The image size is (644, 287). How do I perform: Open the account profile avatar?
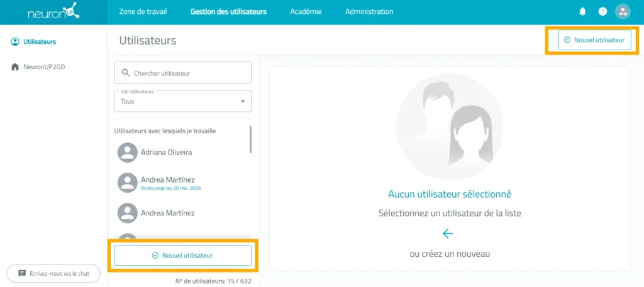623,11
